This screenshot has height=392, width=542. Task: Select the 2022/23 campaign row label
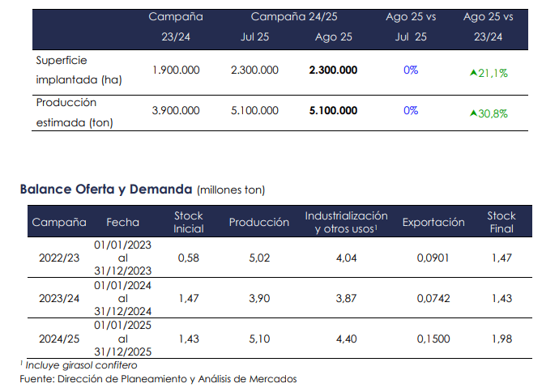(x=59, y=258)
